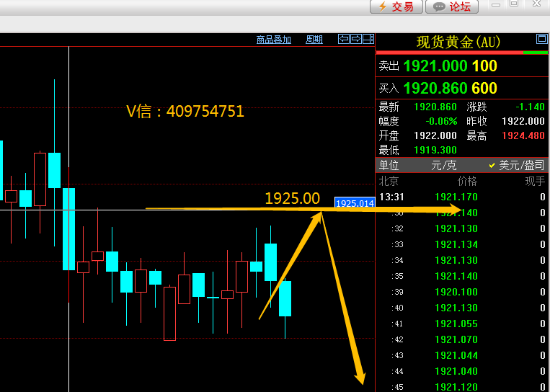
Task: Maximize the 现货黄金 quote panel
Action: click(x=542, y=39)
